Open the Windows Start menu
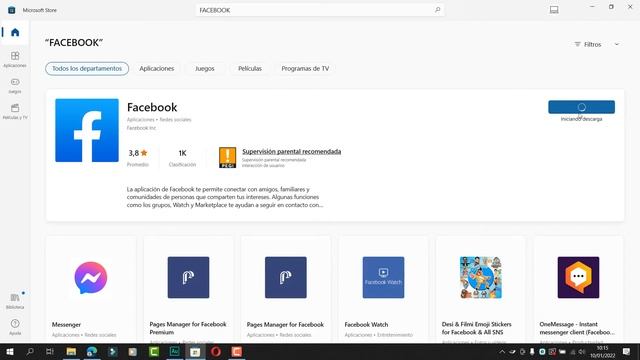Image resolution: width=640 pixels, height=360 pixels. 10,352
